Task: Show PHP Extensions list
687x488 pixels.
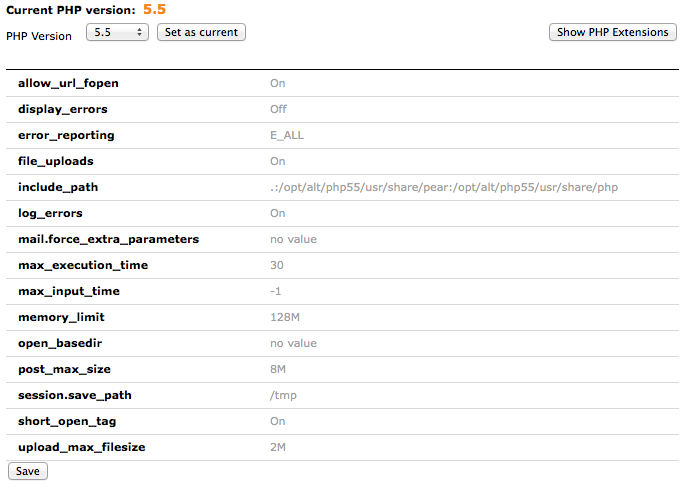Action: click(x=613, y=32)
